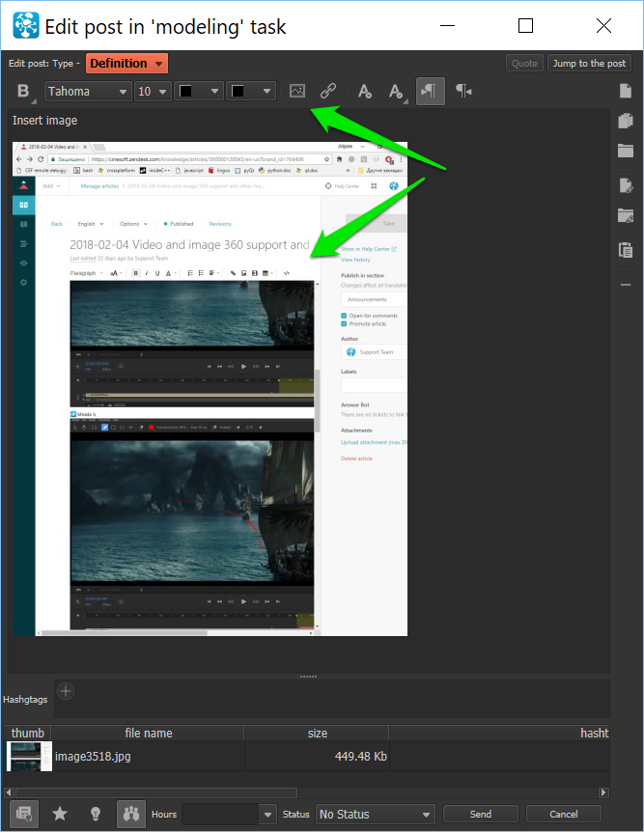
Task: Click the link file icon in sidebar
Action: point(626,185)
